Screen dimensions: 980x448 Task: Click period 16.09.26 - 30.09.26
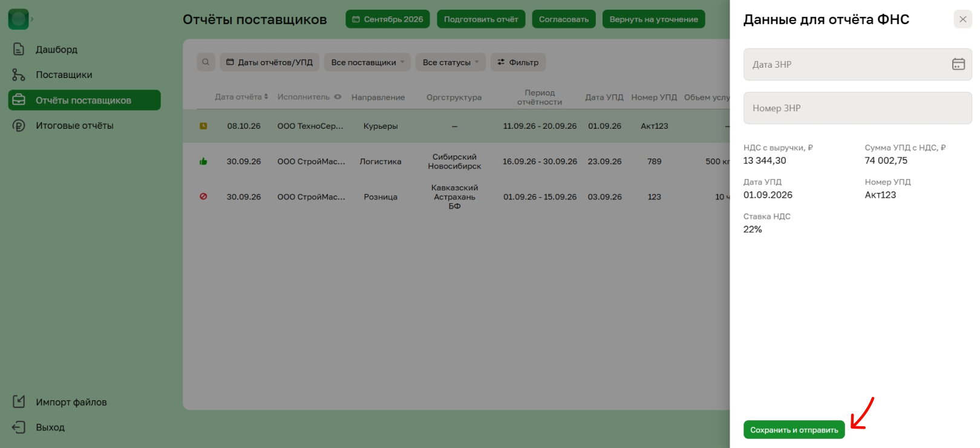540,161
